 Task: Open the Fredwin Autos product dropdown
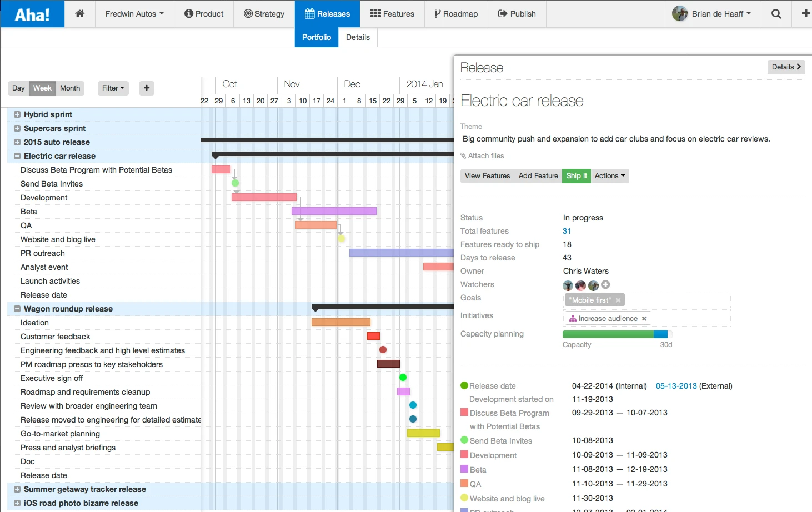pyautogui.click(x=134, y=14)
